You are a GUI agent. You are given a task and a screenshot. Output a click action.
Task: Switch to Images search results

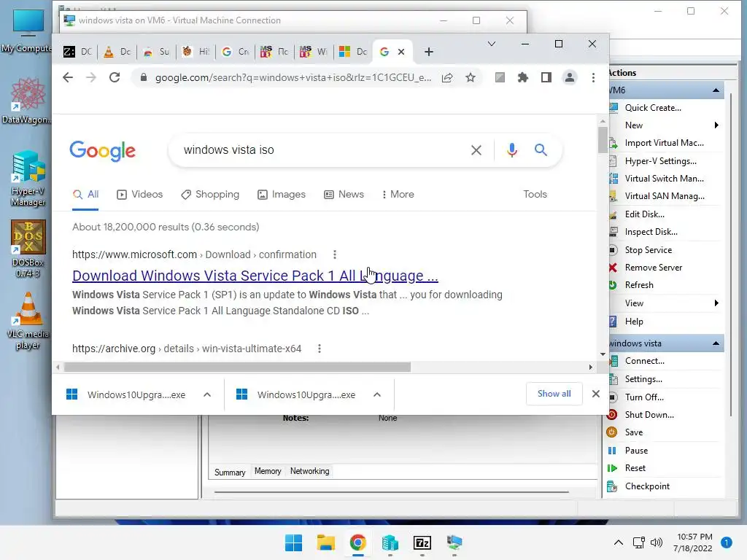(x=282, y=194)
